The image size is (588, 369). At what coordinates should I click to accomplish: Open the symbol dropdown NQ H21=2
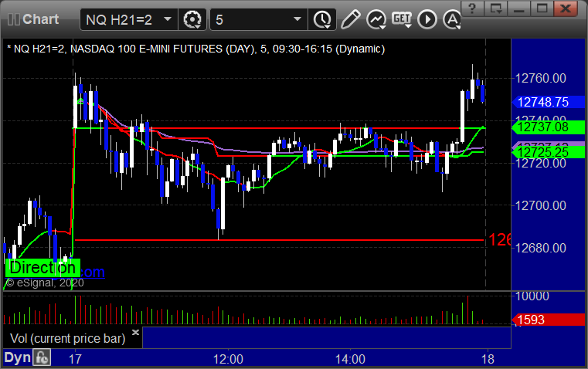click(128, 19)
